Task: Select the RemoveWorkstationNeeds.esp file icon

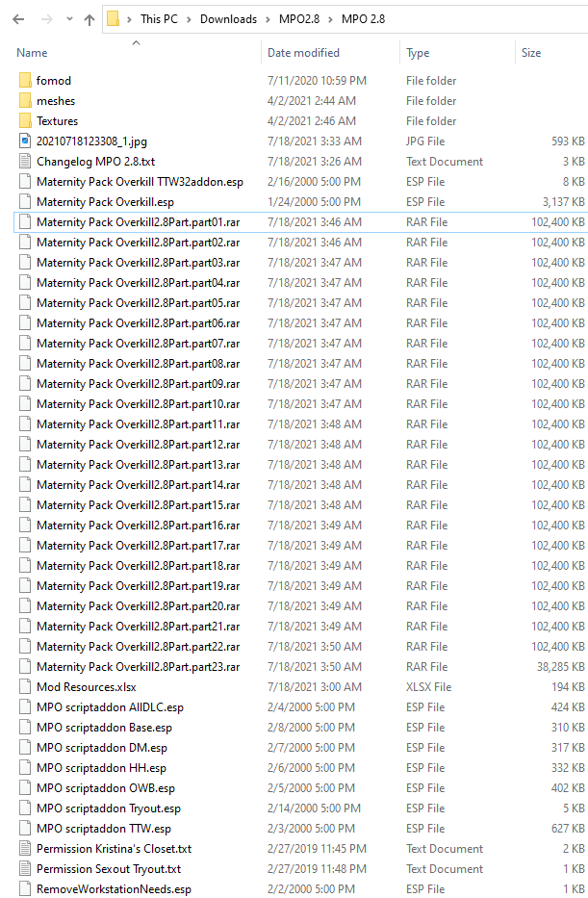Action: pyautogui.click(x=25, y=888)
